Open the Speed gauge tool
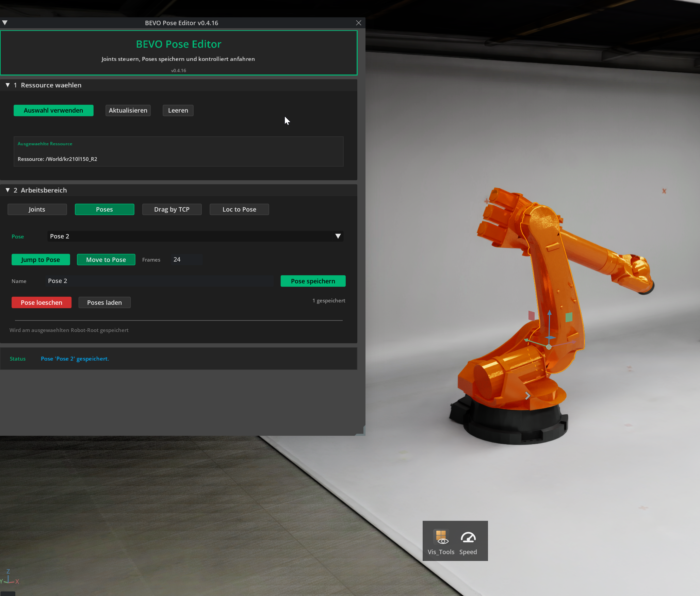Viewport: 700px width, 596px height. click(x=468, y=542)
